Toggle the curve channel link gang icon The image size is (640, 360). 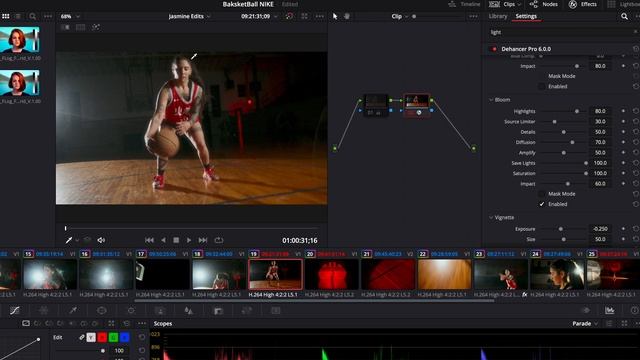82,338
